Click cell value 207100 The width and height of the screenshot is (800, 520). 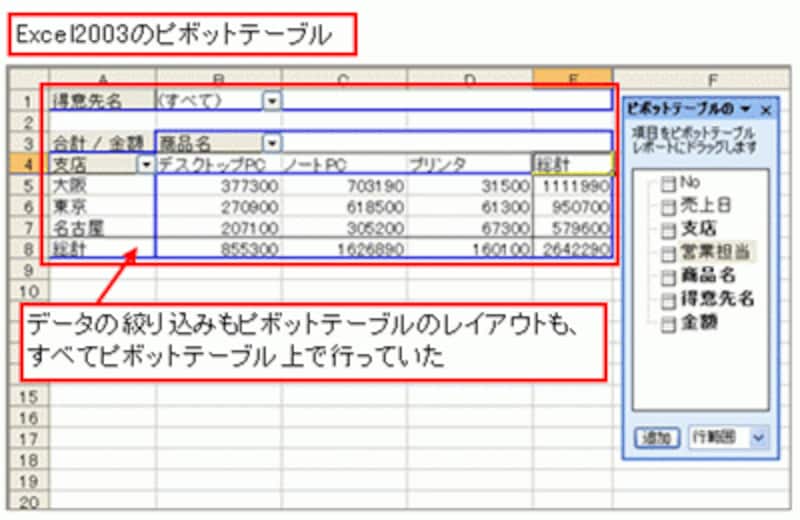point(218,228)
